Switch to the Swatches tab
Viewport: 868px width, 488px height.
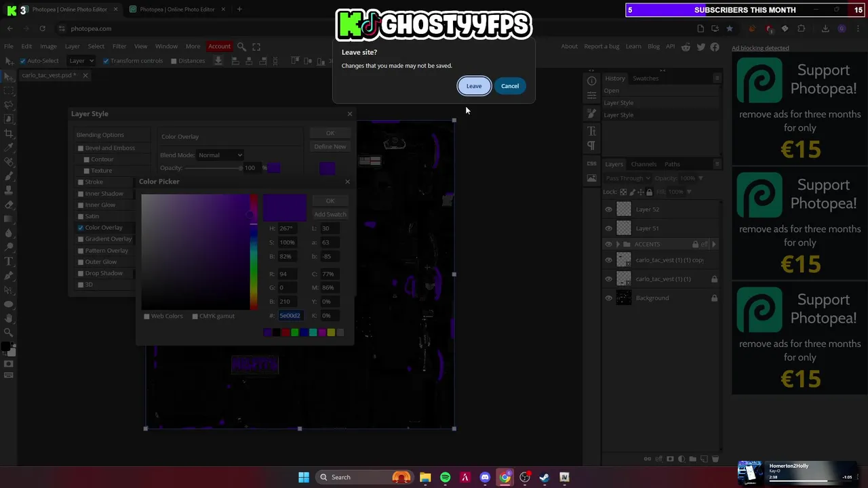click(x=646, y=79)
